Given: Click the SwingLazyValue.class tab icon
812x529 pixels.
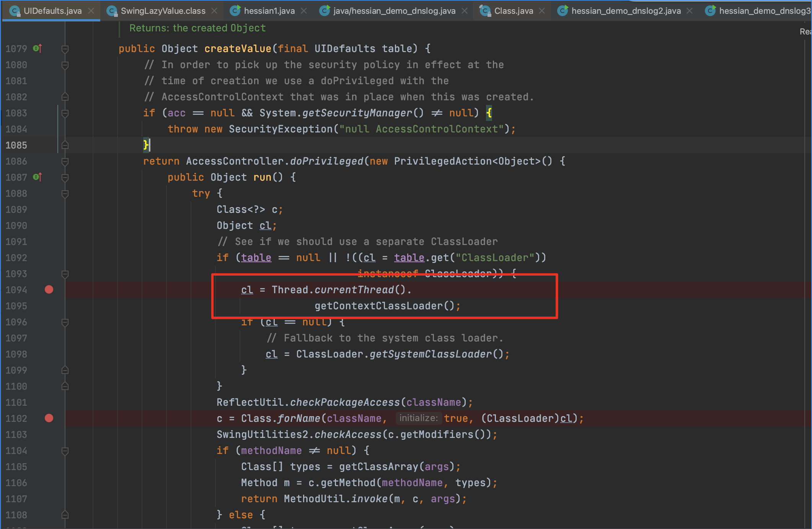Looking at the screenshot, I should tap(112, 11).
